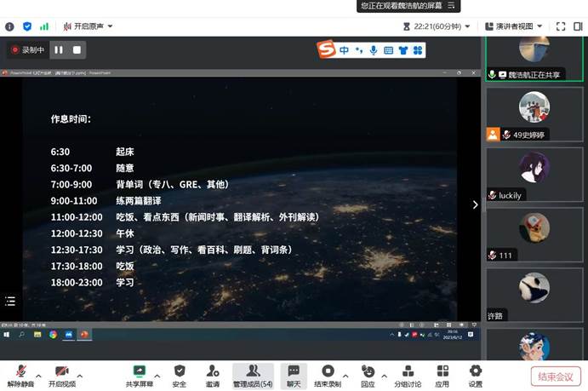Screen dimensions: 588x391
Task: Open the 聊天 chat icon
Action: click(x=293, y=372)
